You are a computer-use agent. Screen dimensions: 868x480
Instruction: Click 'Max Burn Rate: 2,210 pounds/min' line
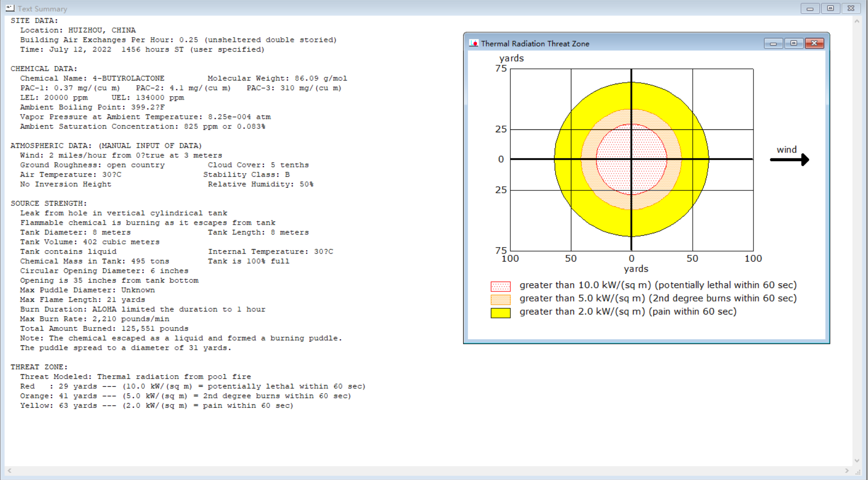[94, 319]
